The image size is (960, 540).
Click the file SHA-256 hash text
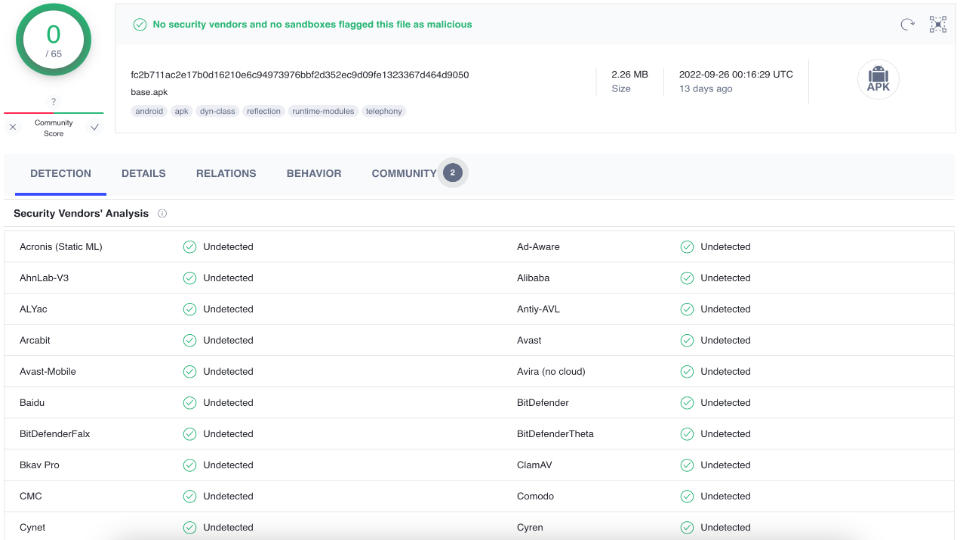pos(299,75)
